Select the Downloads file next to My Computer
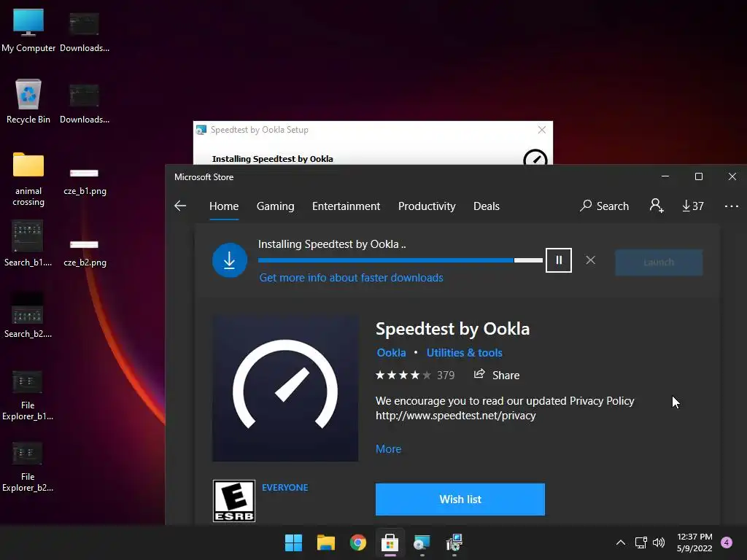 pos(85,32)
